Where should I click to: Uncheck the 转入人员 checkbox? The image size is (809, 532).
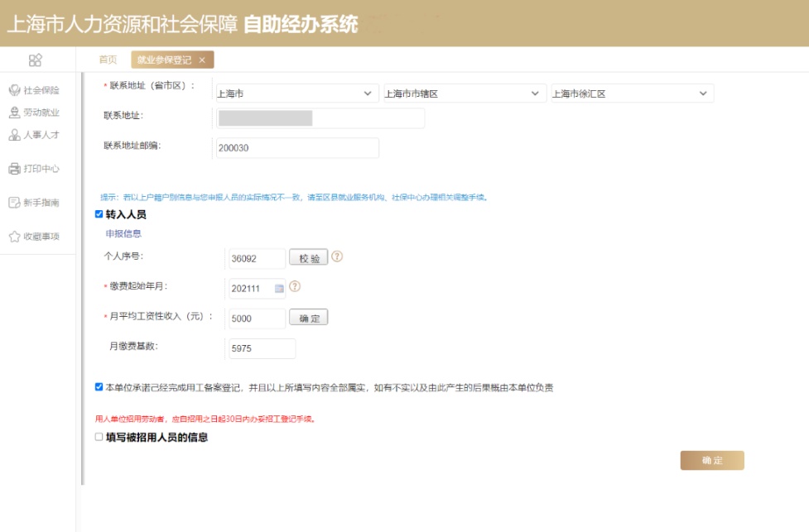pos(99,214)
